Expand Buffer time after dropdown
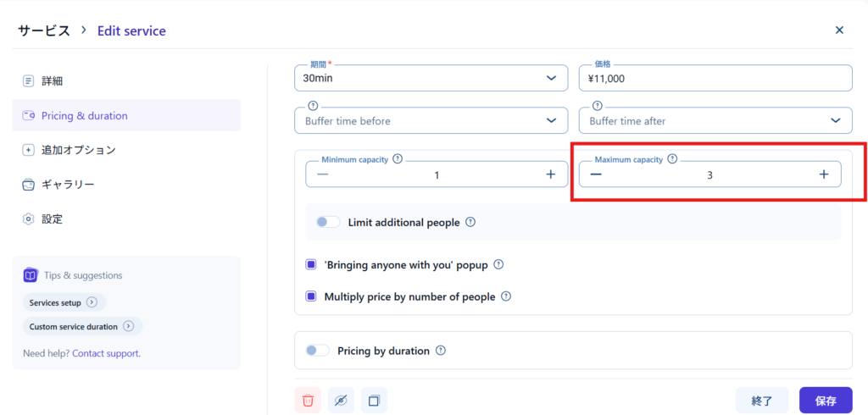This screenshot has width=868, height=415. 715,121
